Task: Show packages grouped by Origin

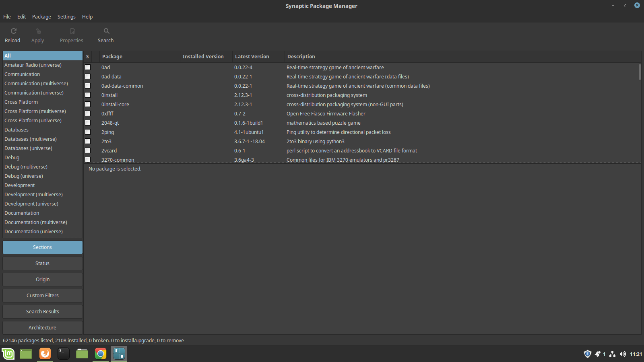Action: click(x=43, y=280)
